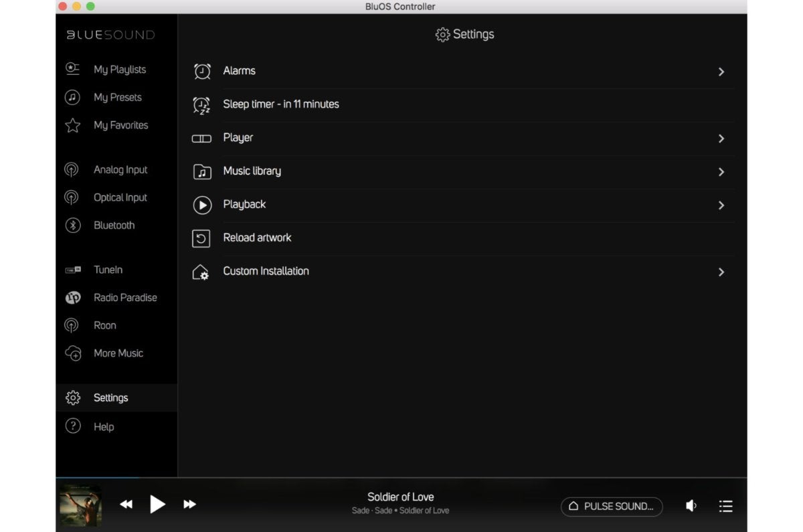The height and width of the screenshot is (532, 803).
Task: Select the Analog Input icon
Action: [x=72, y=170]
